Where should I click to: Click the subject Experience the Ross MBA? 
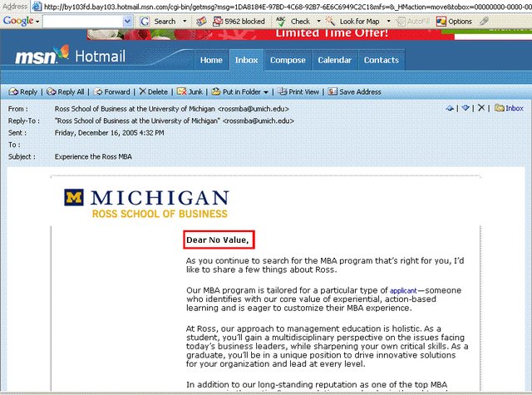(x=93, y=157)
